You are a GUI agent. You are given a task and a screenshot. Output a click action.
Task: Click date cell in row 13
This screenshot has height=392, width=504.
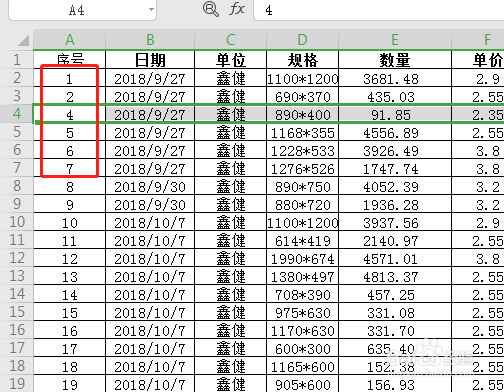[x=150, y=276]
